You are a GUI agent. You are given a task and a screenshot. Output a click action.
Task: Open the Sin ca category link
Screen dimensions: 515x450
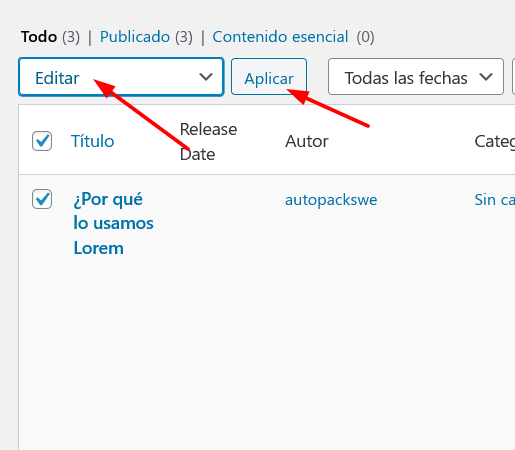pyautogui.click(x=495, y=200)
